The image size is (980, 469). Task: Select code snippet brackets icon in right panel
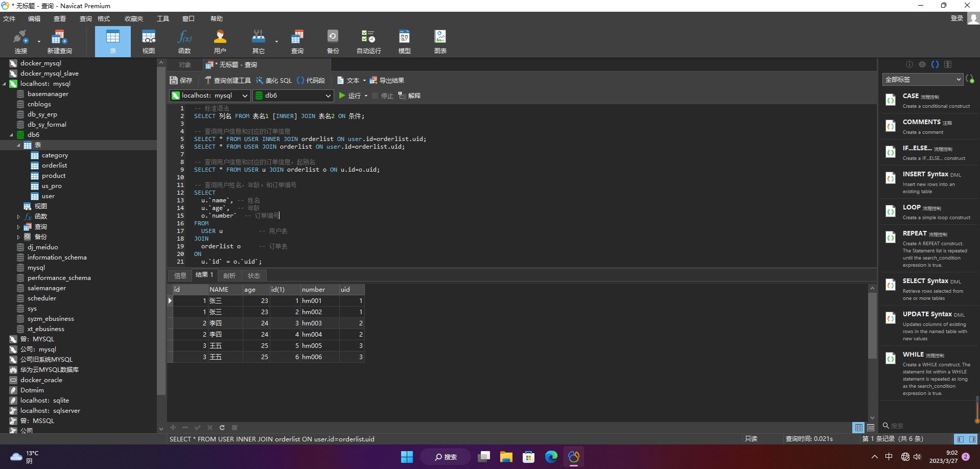pyautogui.click(x=935, y=64)
